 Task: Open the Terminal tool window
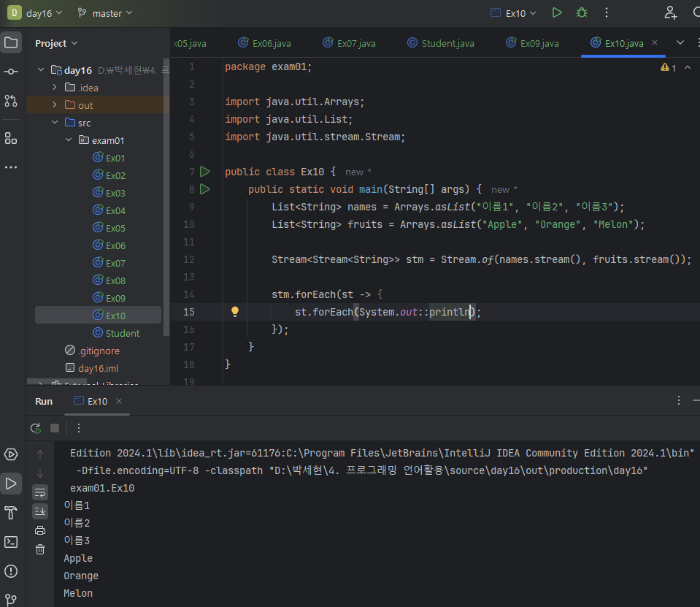tap(11, 541)
